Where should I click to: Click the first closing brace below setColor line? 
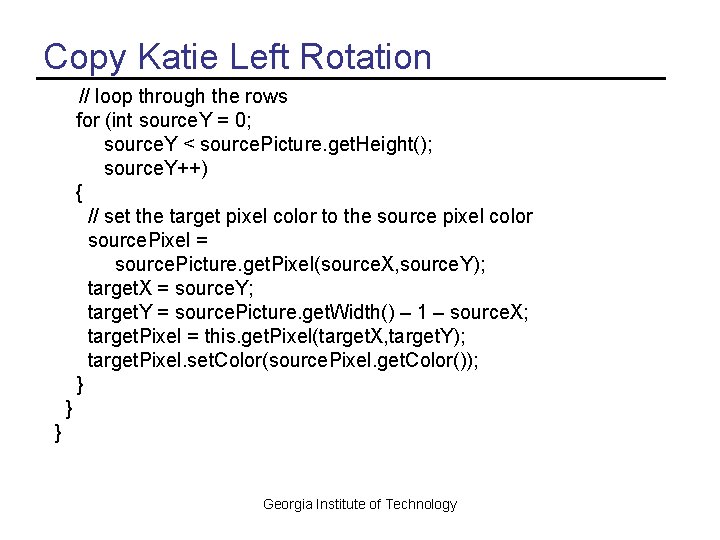[80, 384]
